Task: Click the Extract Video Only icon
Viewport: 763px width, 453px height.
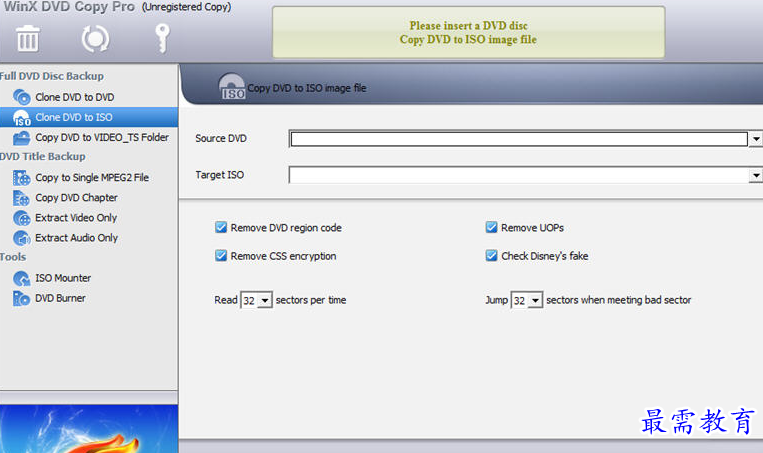Action: pyautogui.click(x=21, y=218)
